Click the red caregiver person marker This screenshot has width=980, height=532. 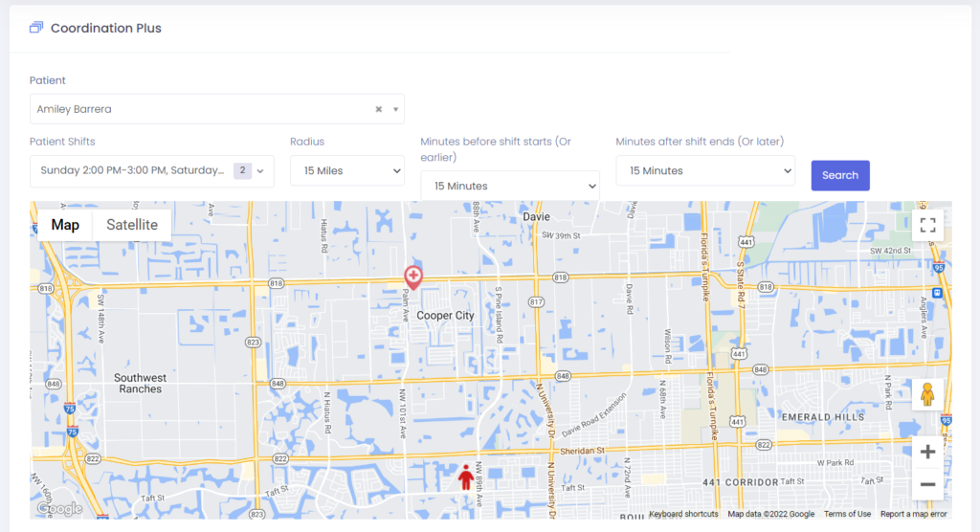click(x=466, y=477)
